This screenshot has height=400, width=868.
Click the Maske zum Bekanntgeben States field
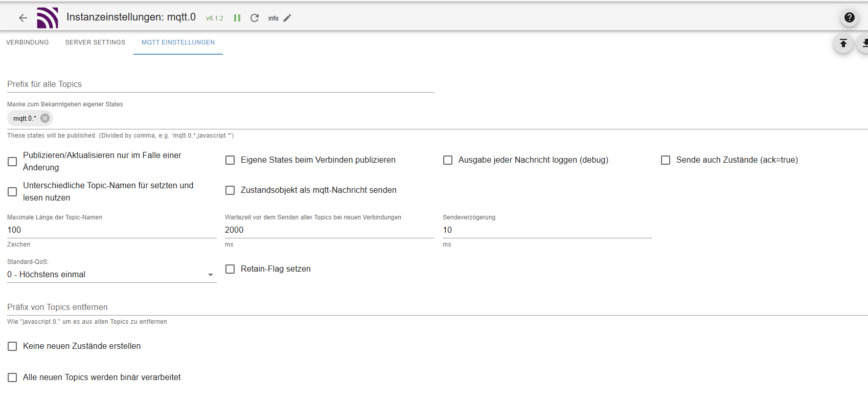coord(438,118)
